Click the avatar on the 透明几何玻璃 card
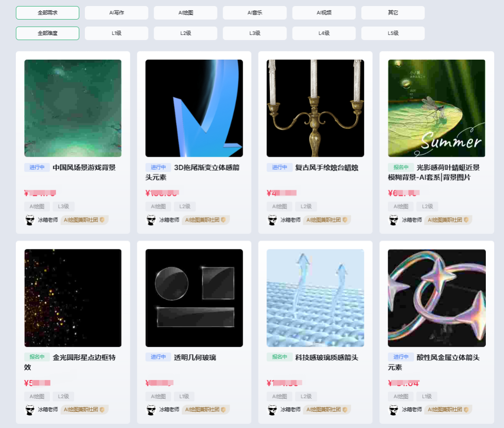The width and height of the screenshot is (504, 428). coord(151,410)
